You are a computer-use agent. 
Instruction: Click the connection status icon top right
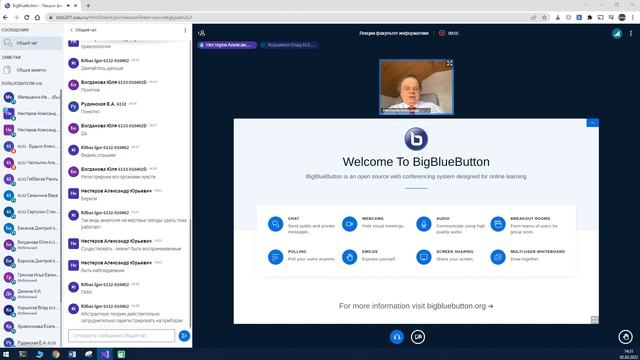click(617, 33)
